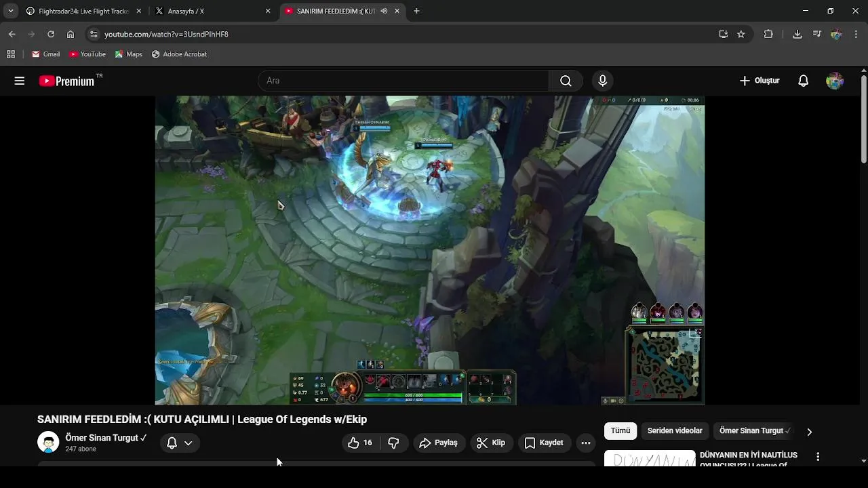Screen dimensions: 868x488
Task: Open DÜNYANIN EN İYİ NAUTİLUS video title
Action: 749,460
